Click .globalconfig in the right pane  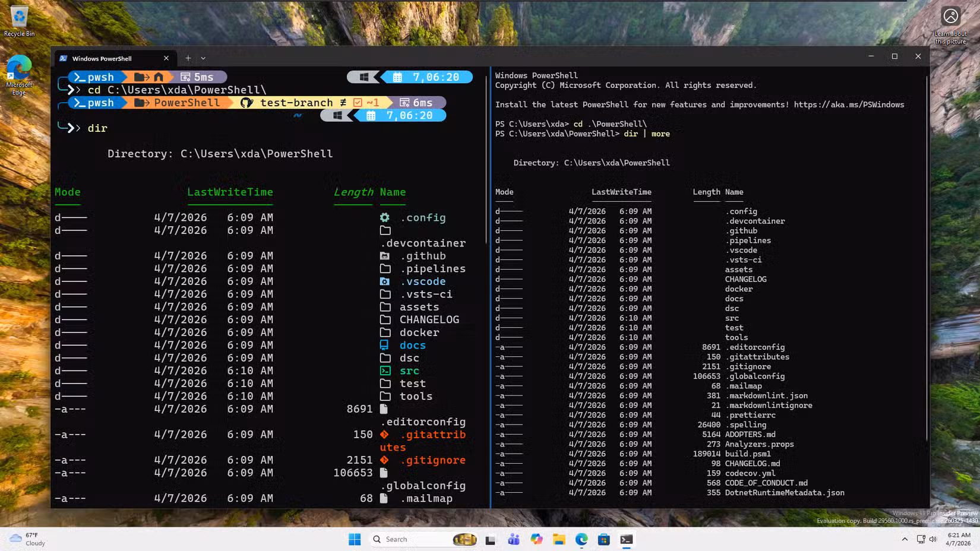(755, 376)
